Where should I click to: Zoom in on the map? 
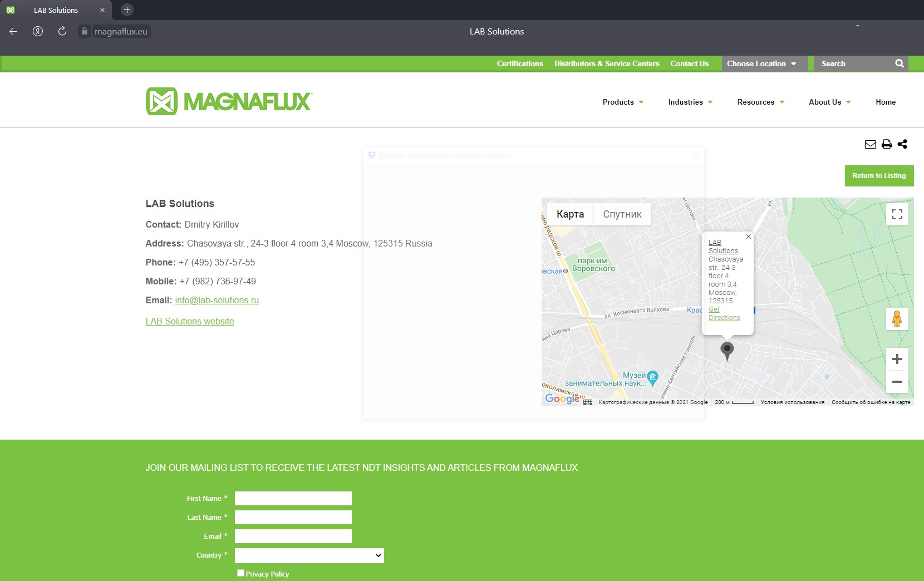pos(897,360)
